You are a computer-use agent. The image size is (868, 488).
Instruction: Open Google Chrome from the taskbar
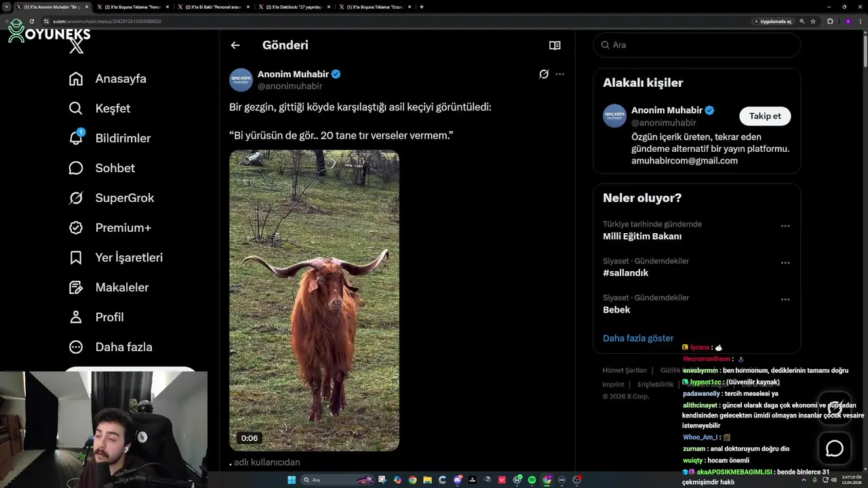(412, 480)
